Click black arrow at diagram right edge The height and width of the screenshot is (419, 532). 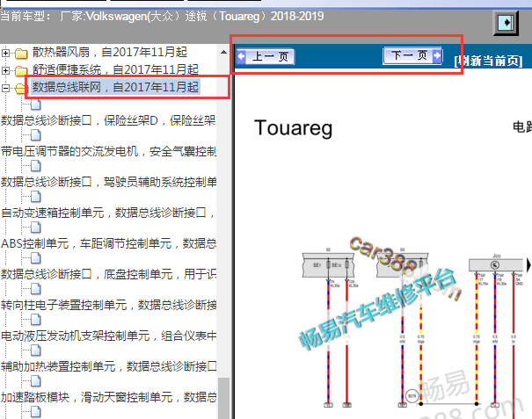528,264
